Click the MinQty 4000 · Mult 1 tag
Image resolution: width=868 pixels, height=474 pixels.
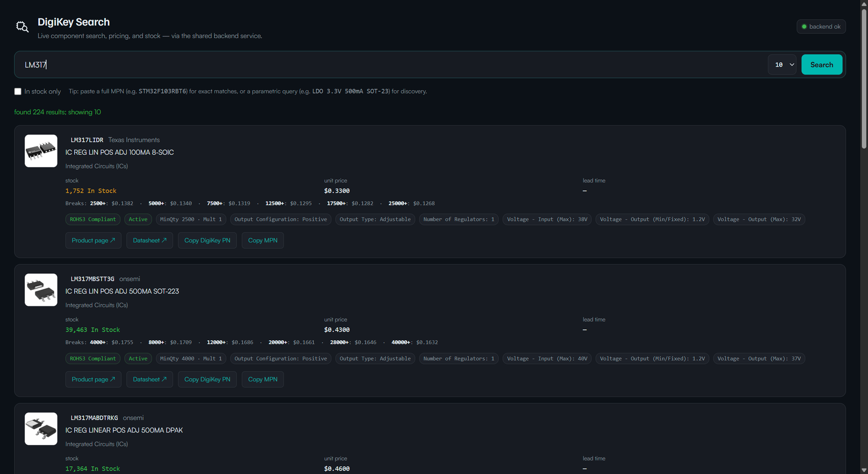point(191,358)
